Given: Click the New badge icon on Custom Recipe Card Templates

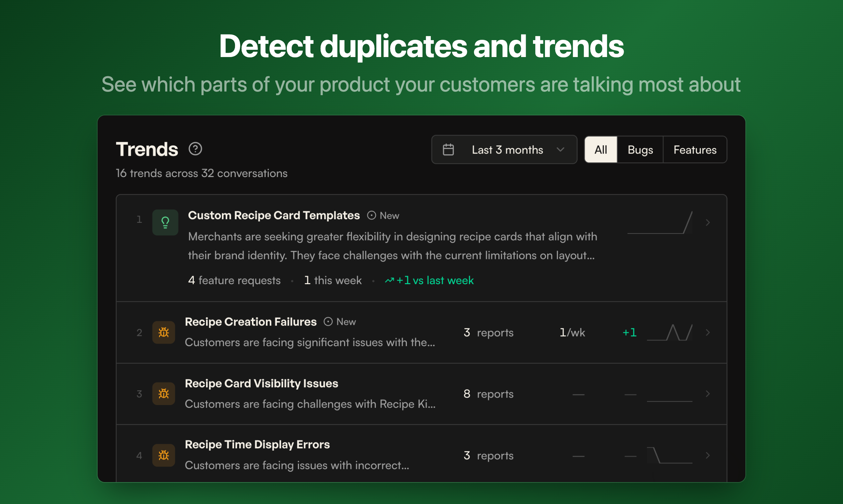Looking at the screenshot, I should pos(371,215).
